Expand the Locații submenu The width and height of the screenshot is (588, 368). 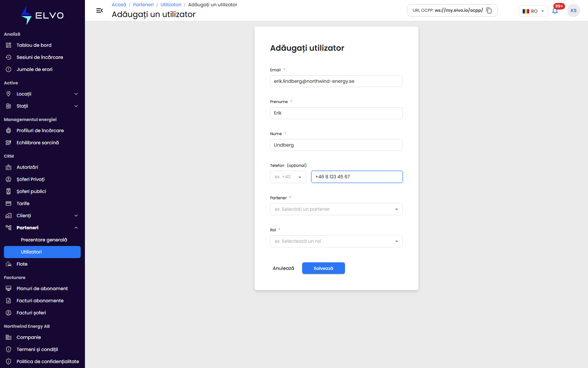(x=76, y=94)
